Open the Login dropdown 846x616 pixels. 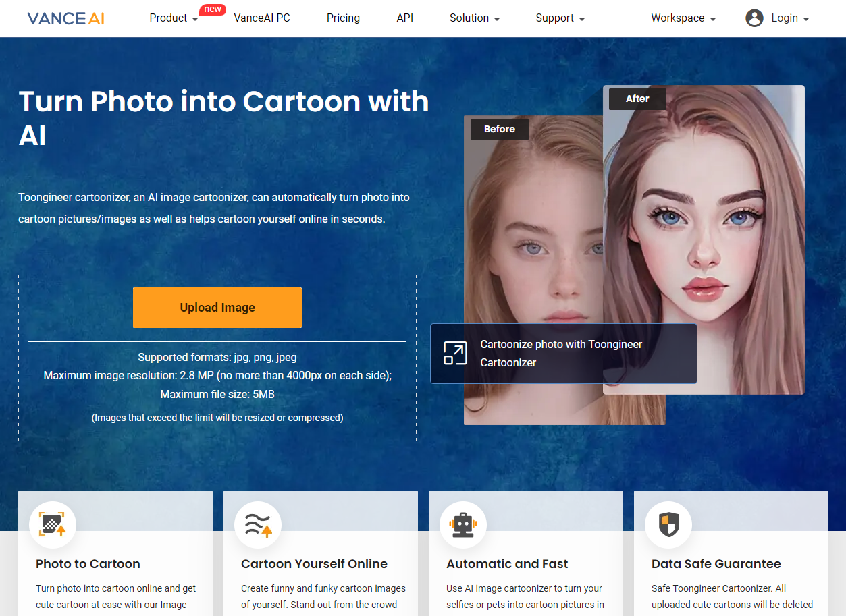[790, 18]
